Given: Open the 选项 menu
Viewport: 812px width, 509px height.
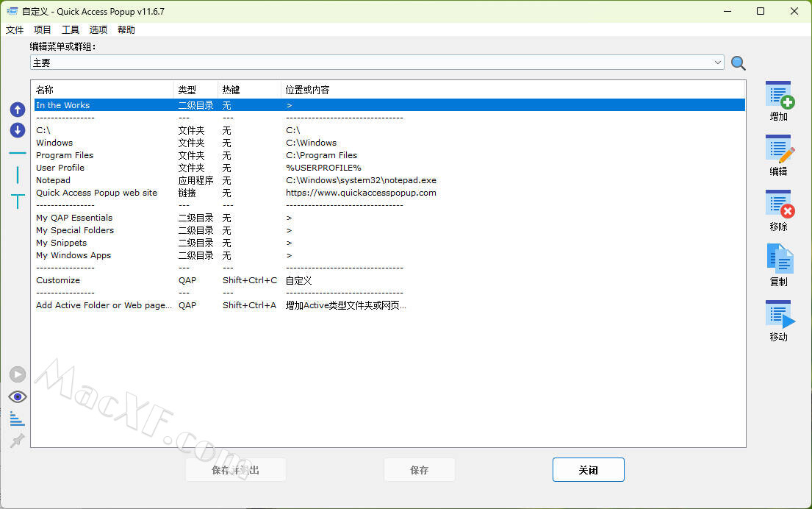Looking at the screenshot, I should tap(98, 30).
